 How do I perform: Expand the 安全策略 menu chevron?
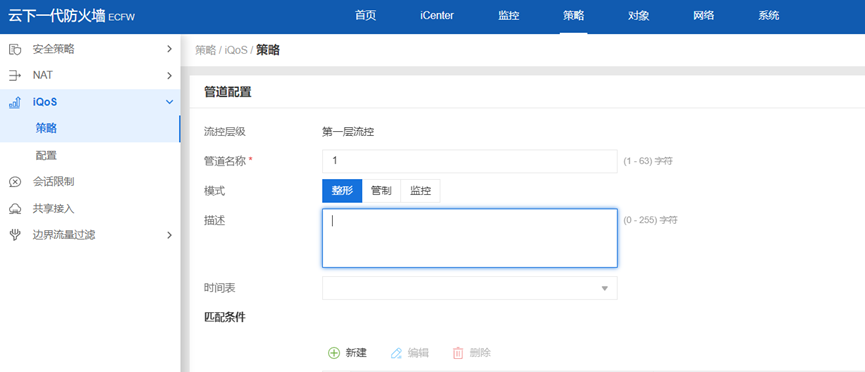[x=169, y=49]
